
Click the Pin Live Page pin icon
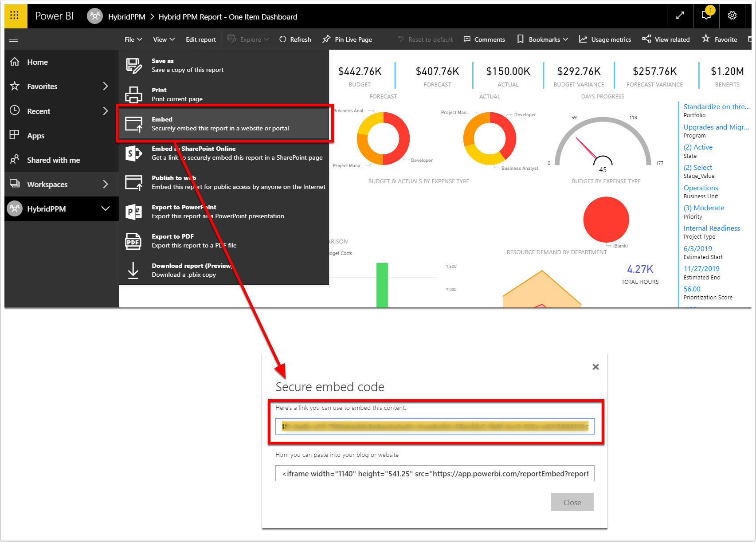coord(326,39)
